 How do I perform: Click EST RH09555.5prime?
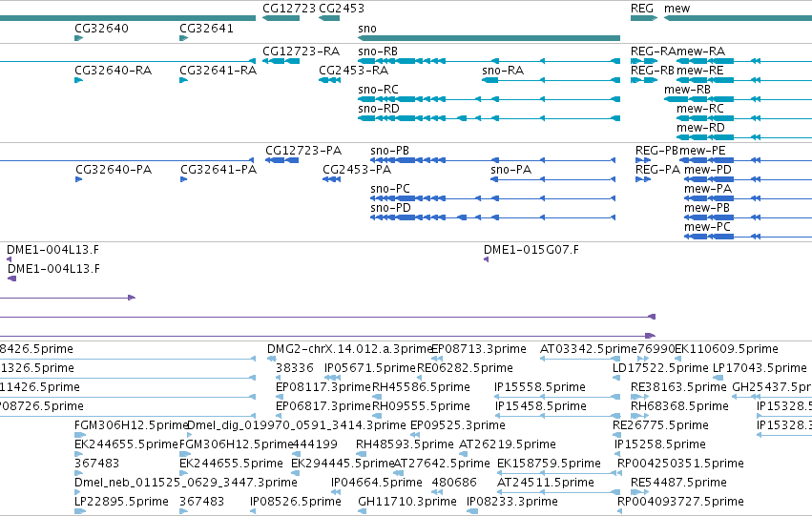pyautogui.click(x=421, y=407)
